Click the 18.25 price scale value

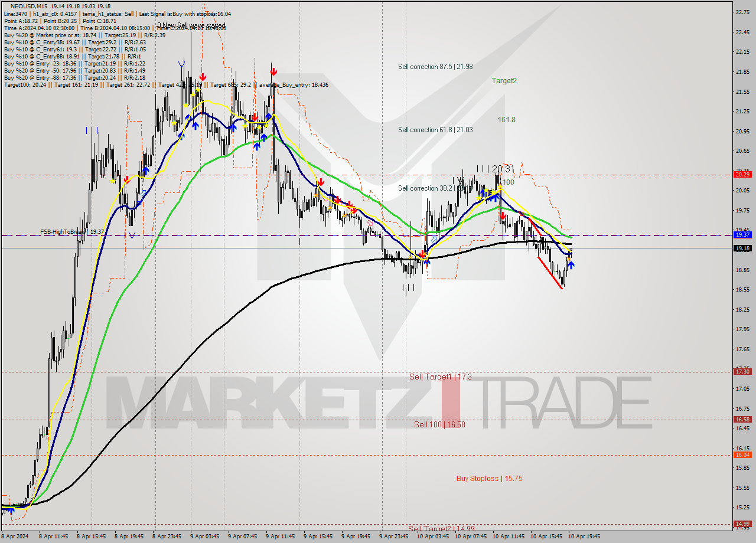[742, 309]
